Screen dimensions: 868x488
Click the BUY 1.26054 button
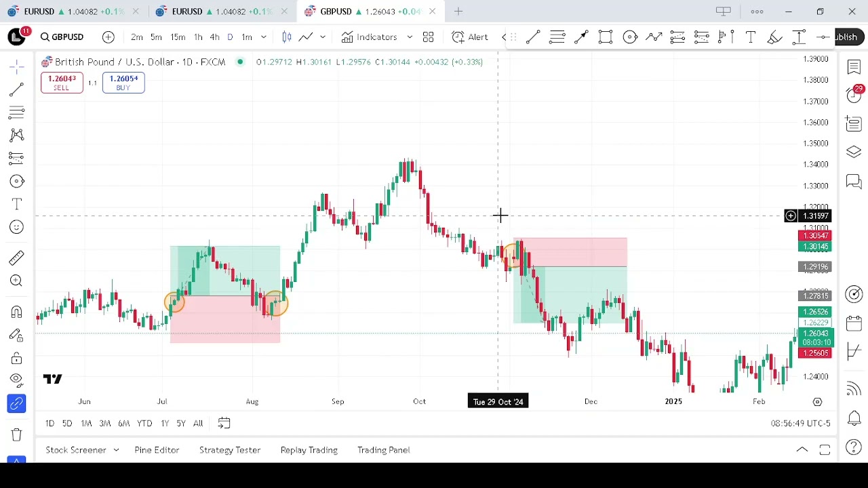[123, 83]
